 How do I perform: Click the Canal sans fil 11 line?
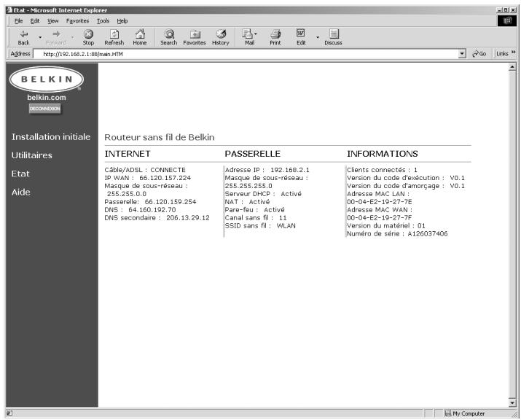(256, 218)
